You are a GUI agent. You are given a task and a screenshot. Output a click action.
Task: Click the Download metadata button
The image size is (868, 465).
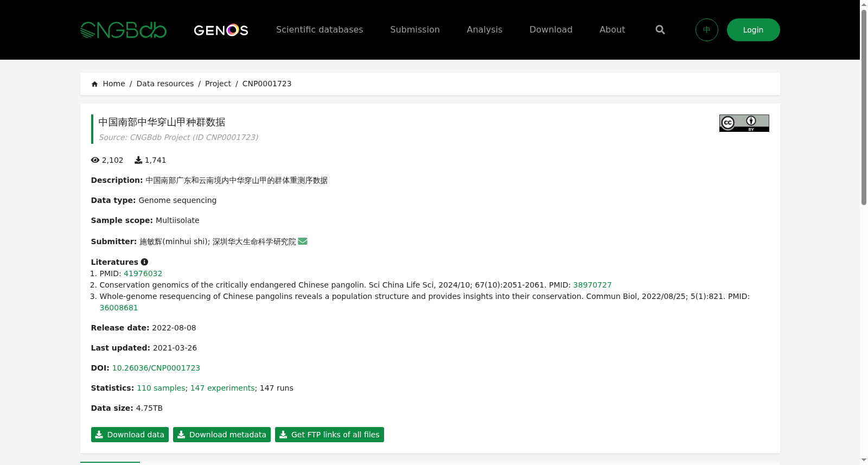point(222,435)
